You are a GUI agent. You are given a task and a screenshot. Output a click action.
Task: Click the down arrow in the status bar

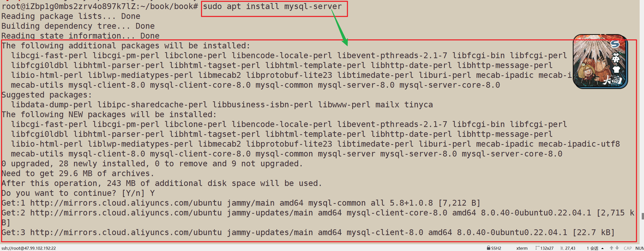pos(617,248)
